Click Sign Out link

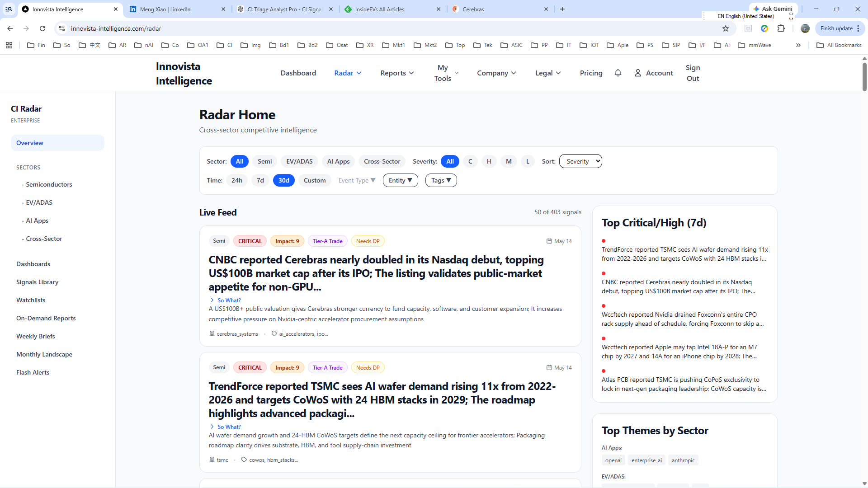(693, 73)
